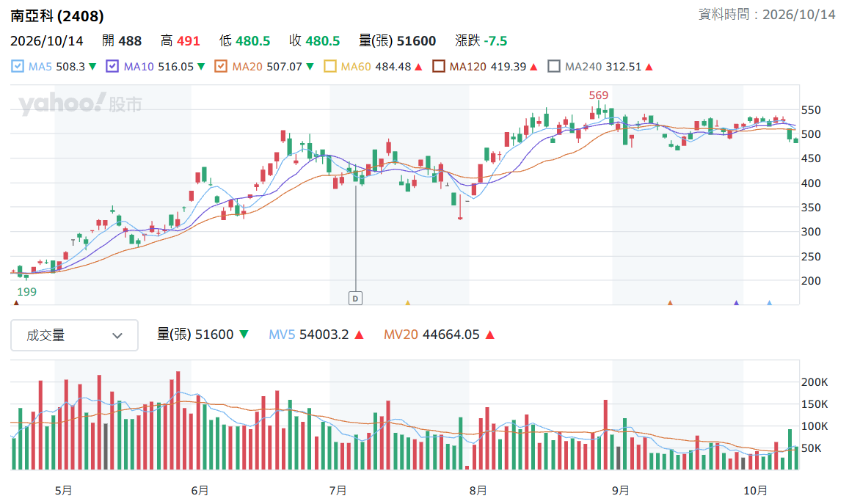The height and width of the screenshot is (504, 849).
Task: Click the orange triangle event marker
Action: (670, 302)
